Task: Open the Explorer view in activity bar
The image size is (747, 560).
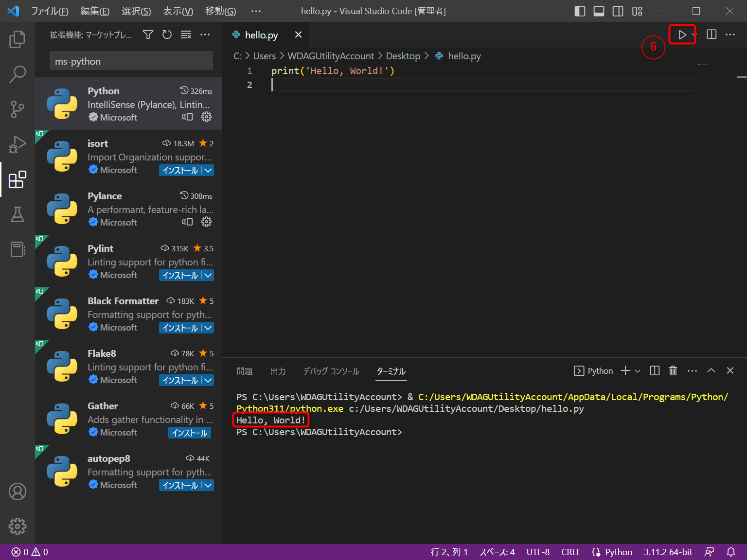Action: 18,39
